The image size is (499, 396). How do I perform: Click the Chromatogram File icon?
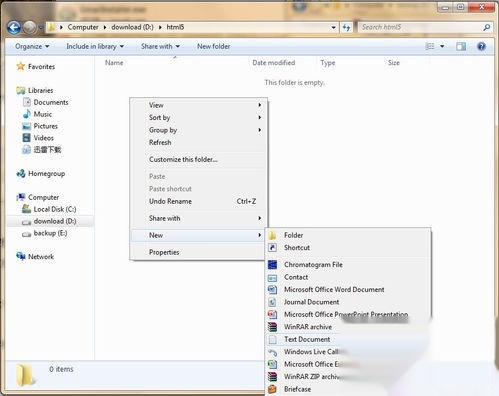coord(272,265)
